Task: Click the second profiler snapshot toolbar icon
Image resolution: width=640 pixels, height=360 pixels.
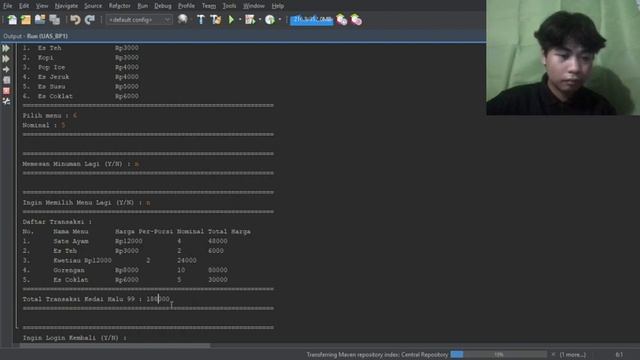Action: click(x=356, y=19)
